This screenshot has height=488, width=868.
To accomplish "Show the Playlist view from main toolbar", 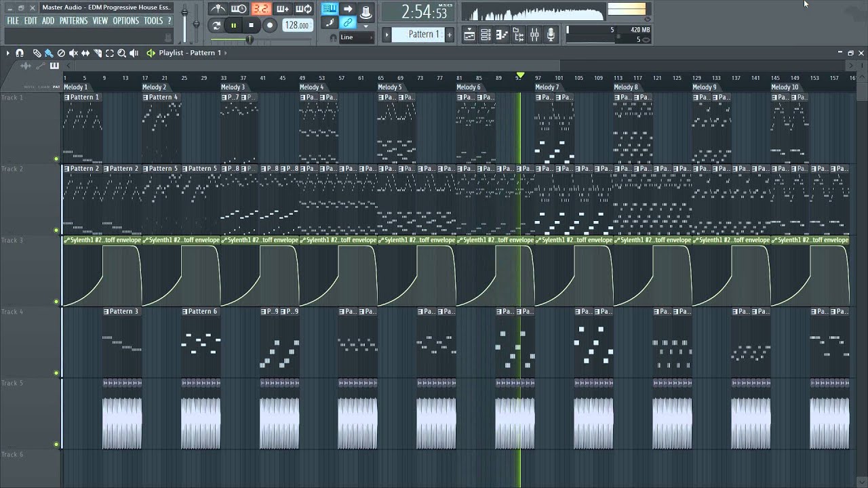I will point(469,34).
